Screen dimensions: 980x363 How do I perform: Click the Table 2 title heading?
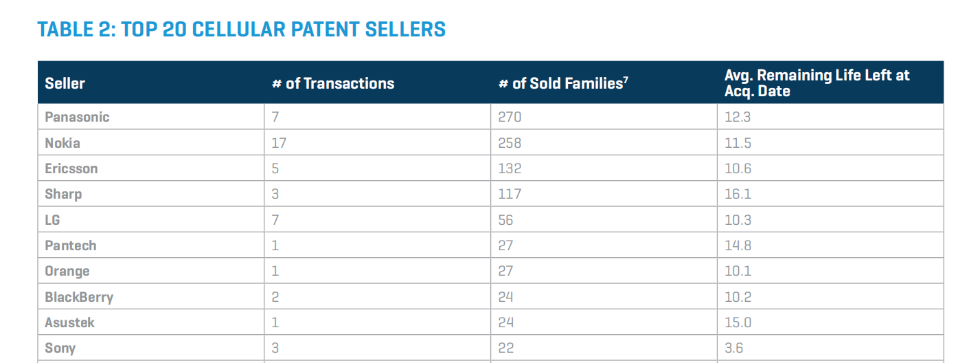(241, 30)
